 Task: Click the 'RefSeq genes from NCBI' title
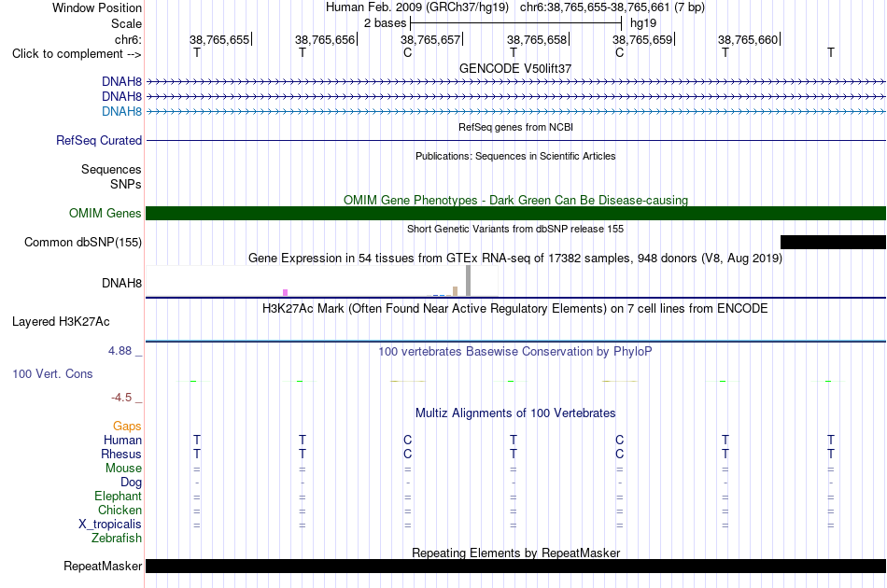click(x=515, y=127)
